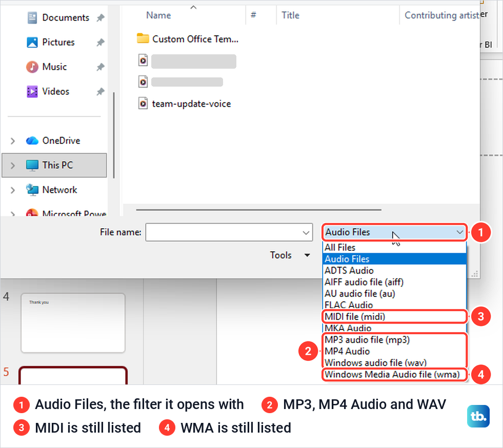Click the dialog resize grip corner
The image size is (503, 448).
coord(475,274)
